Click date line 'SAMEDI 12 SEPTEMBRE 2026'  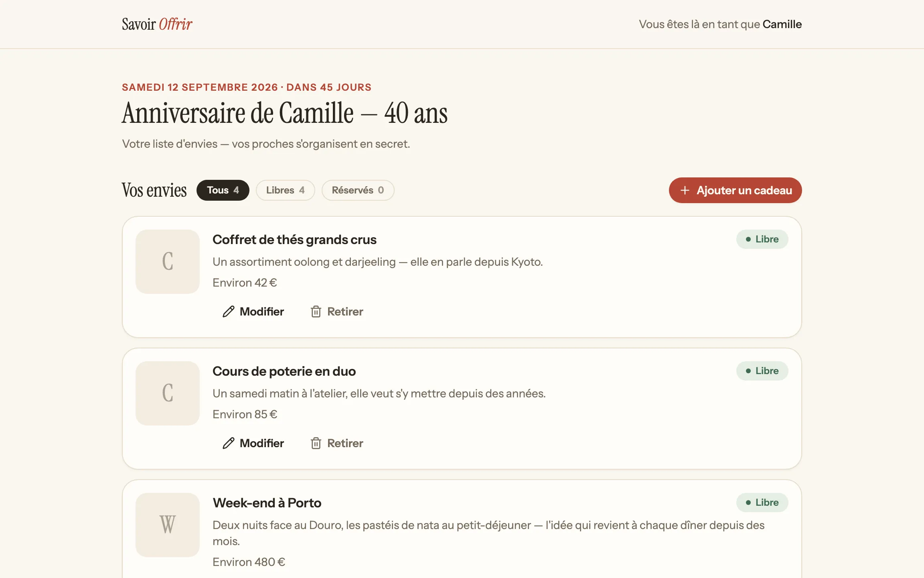pos(200,87)
